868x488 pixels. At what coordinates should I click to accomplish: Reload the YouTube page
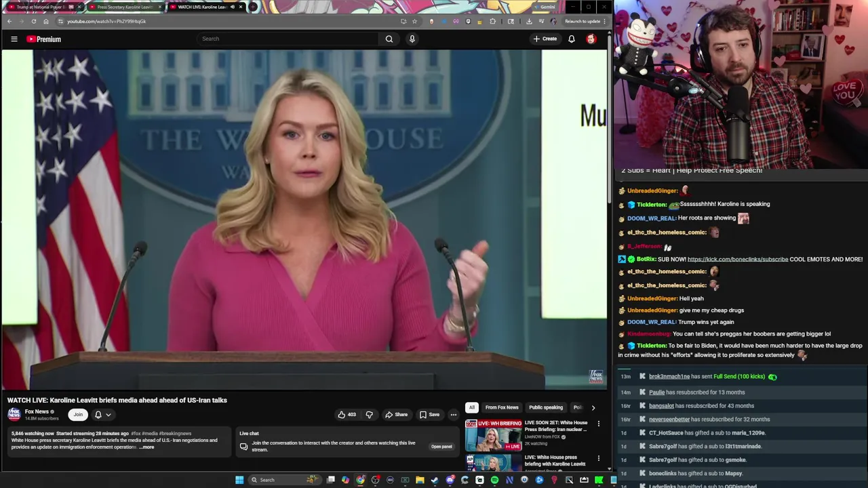pyautogui.click(x=34, y=21)
